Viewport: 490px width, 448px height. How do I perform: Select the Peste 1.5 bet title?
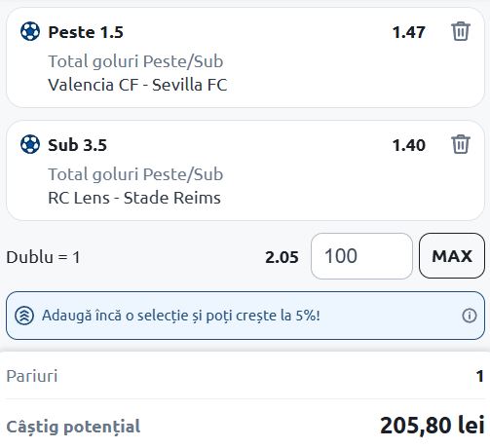tap(86, 32)
